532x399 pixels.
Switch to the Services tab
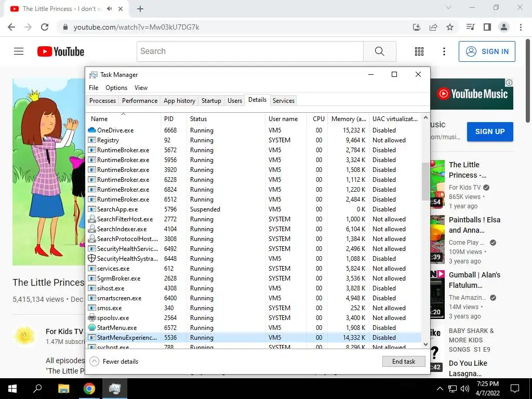[284, 101]
